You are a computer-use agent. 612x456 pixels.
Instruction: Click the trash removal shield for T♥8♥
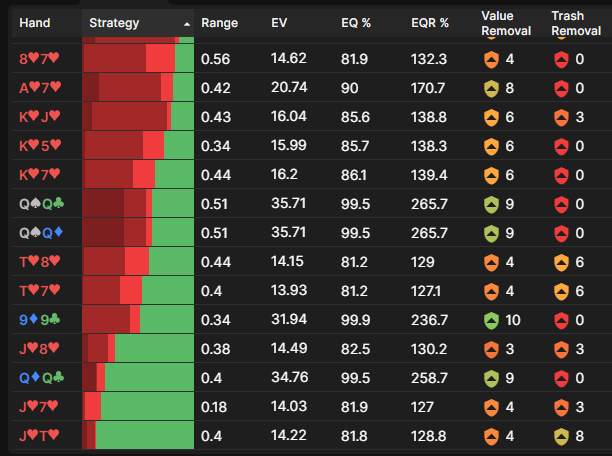(560, 262)
